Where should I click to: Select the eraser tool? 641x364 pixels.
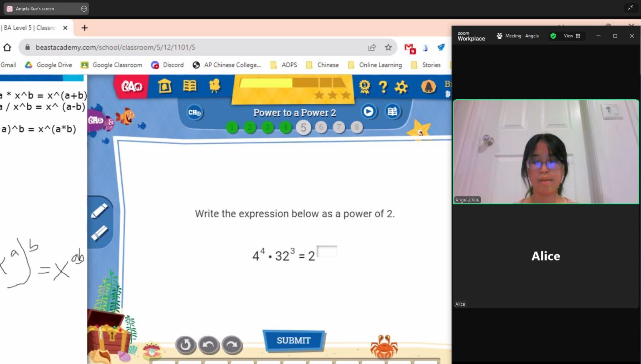coord(99,233)
